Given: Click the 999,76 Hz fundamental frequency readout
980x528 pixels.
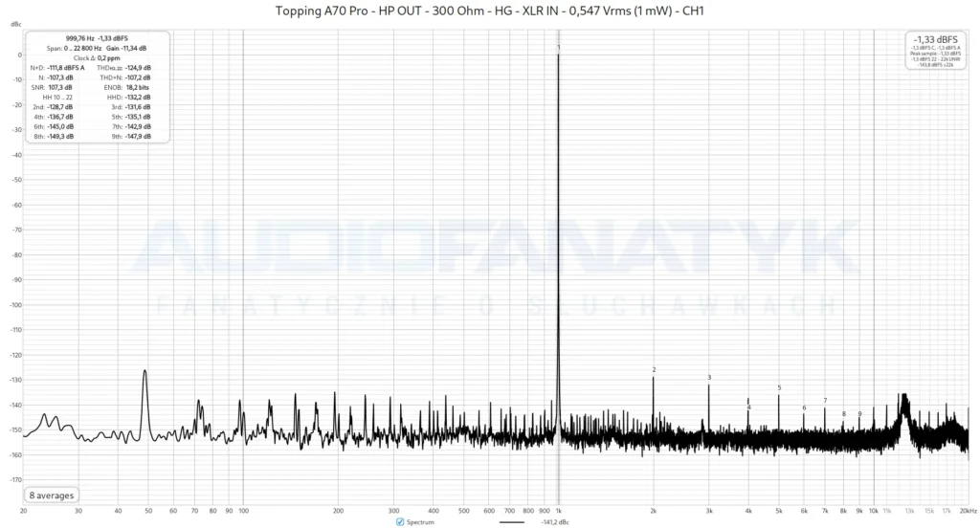Looking at the screenshot, I should [x=80, y=38].
